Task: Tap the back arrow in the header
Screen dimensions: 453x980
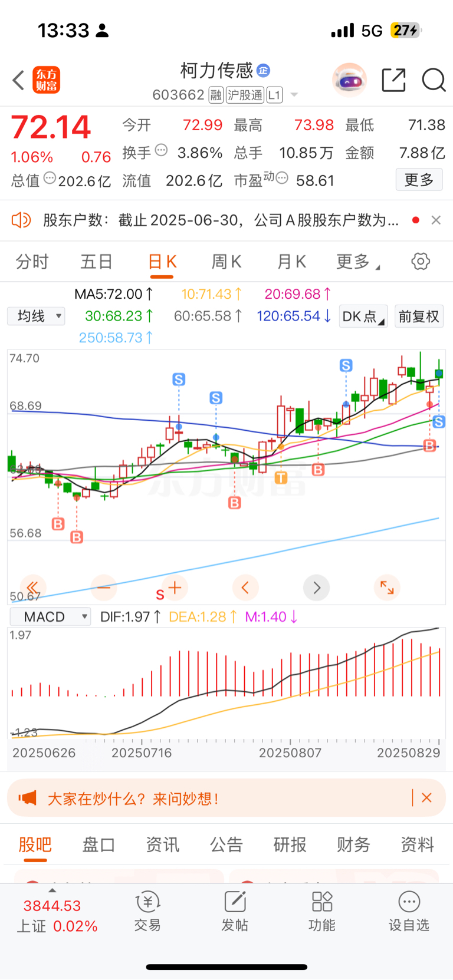Action: coord(18,80)
